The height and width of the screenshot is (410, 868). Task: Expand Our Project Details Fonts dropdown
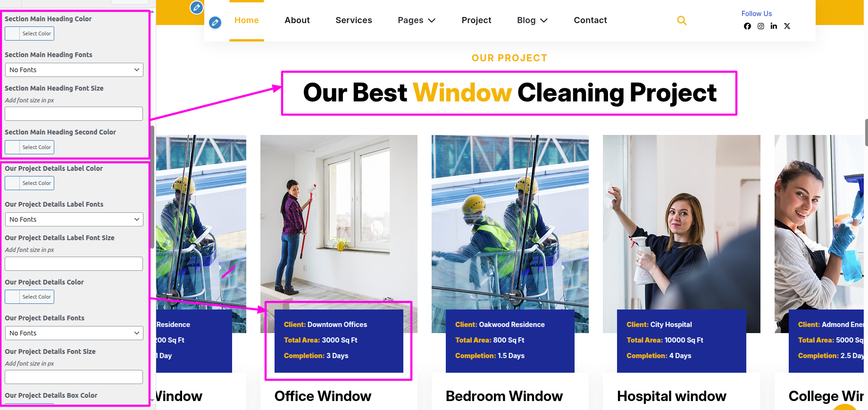point(74,333)
